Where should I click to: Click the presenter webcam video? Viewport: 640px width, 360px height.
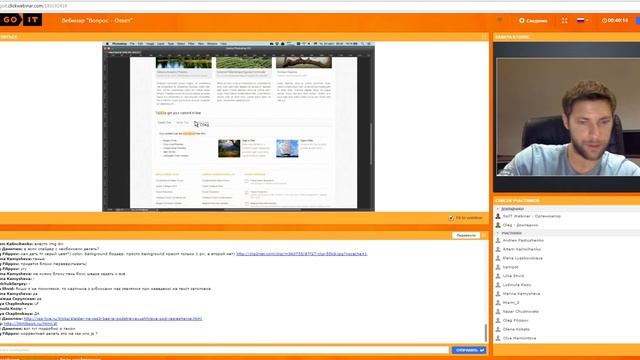[x=568, y=117]
